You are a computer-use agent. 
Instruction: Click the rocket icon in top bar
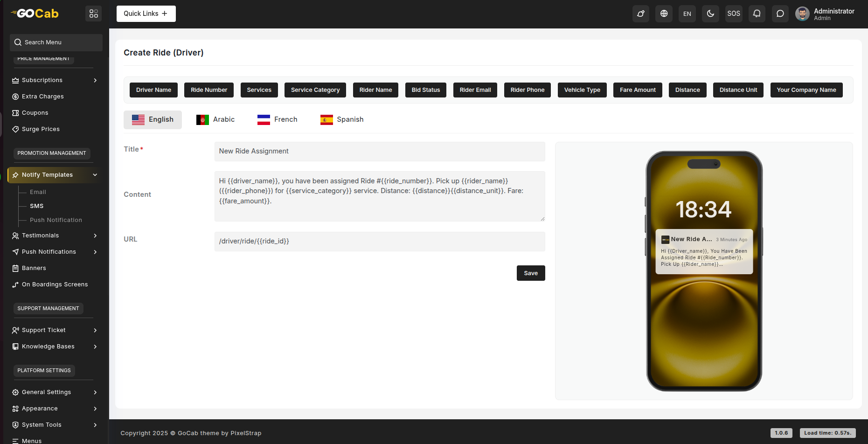[640, 14]
